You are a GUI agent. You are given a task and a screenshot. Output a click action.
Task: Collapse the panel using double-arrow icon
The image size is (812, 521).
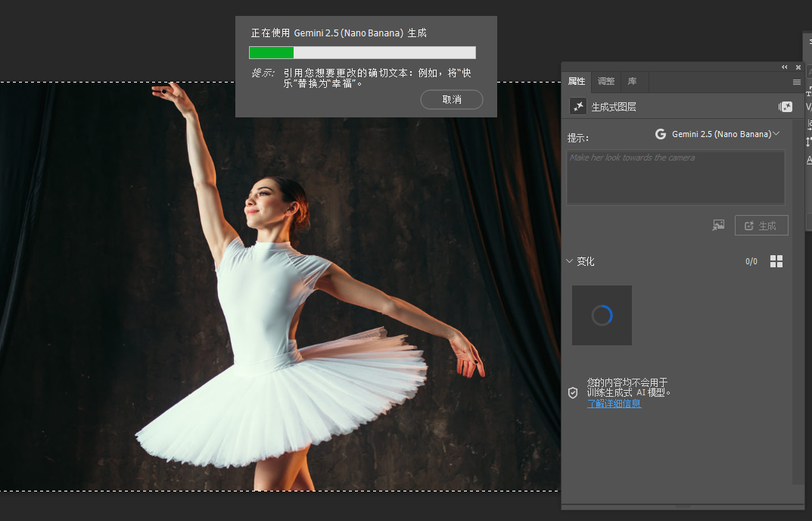(785, 67)
